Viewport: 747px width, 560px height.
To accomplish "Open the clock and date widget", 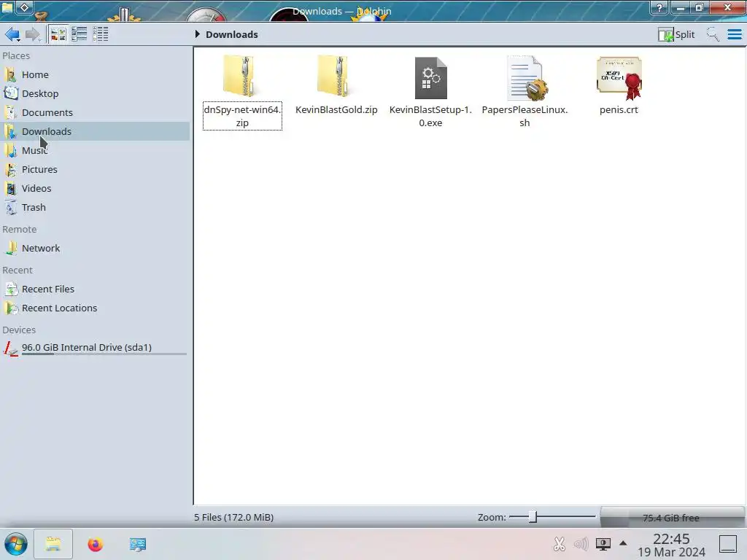I will (671, 545).
